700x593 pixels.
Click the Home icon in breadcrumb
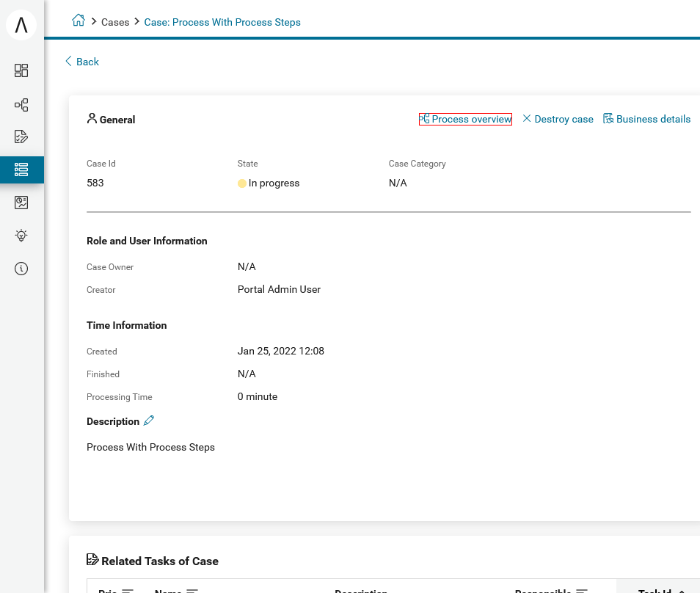(x=79, y=21)
